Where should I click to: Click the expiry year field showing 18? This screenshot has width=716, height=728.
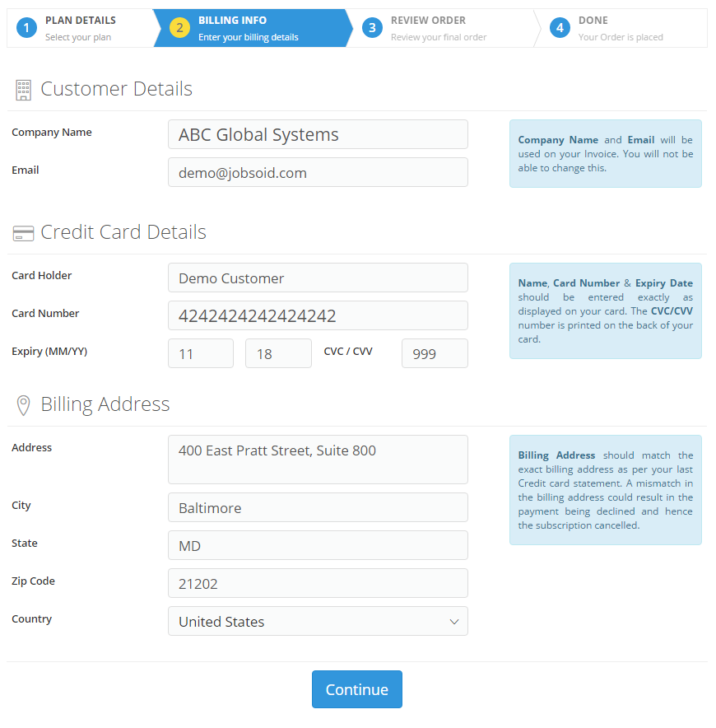coord(278,353)
